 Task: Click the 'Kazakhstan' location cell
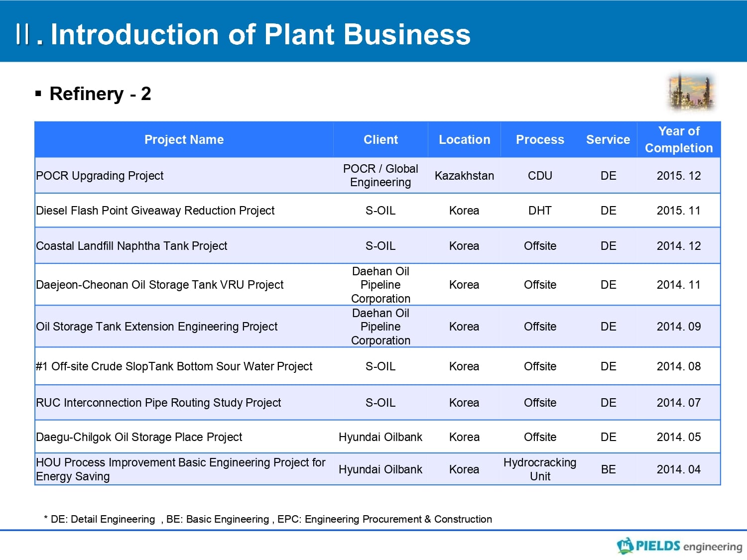464,176
